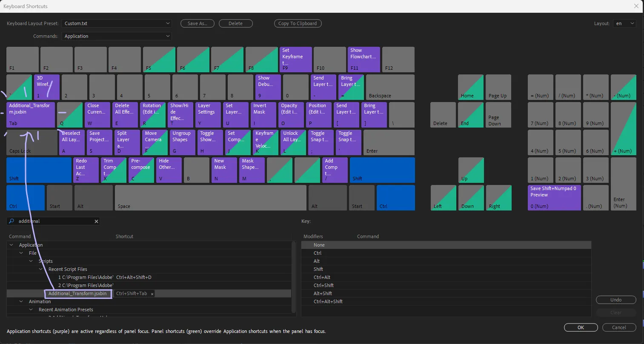644x344 pixels.
Task: Open the Commands dropdown showing Application
Action: coord(117,36)
